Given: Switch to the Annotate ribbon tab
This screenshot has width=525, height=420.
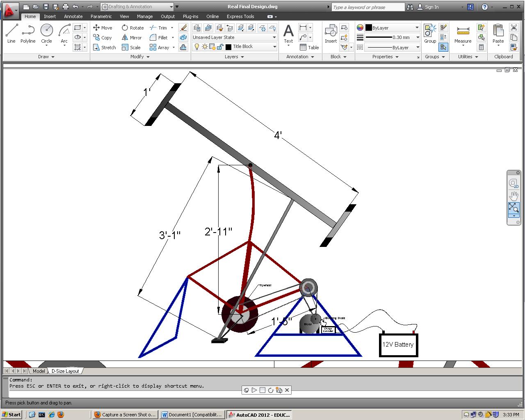Looking at the screenshot, I should pyautogui.click(x=73, y=16).
